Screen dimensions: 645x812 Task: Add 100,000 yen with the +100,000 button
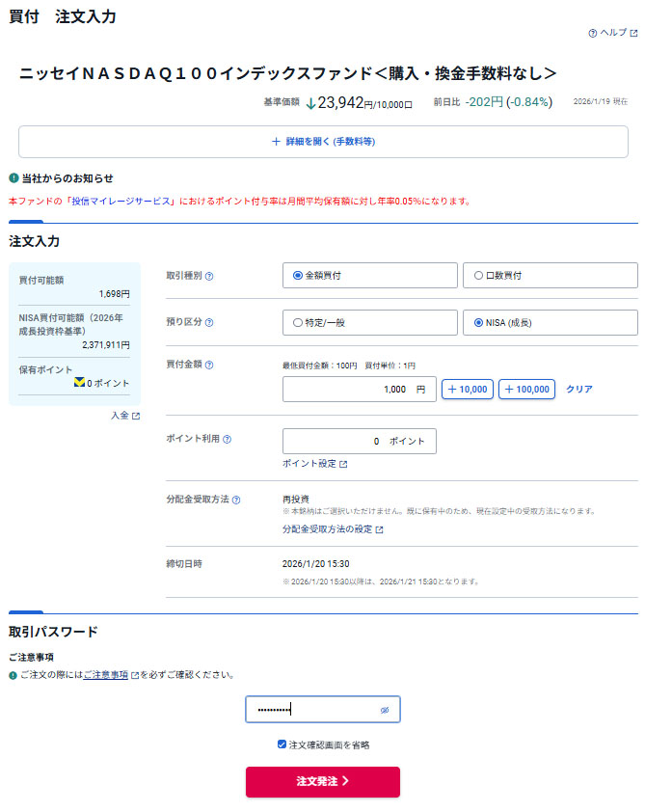coord(526,390)
